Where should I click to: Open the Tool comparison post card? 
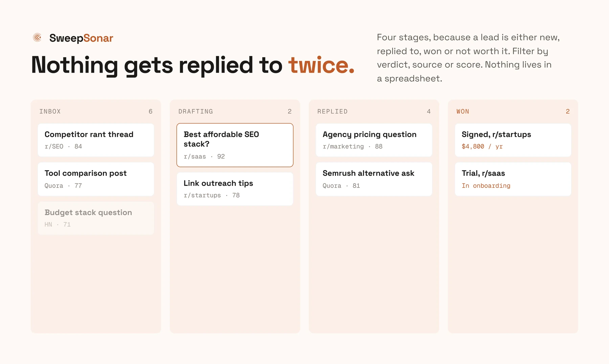(96, 179)
